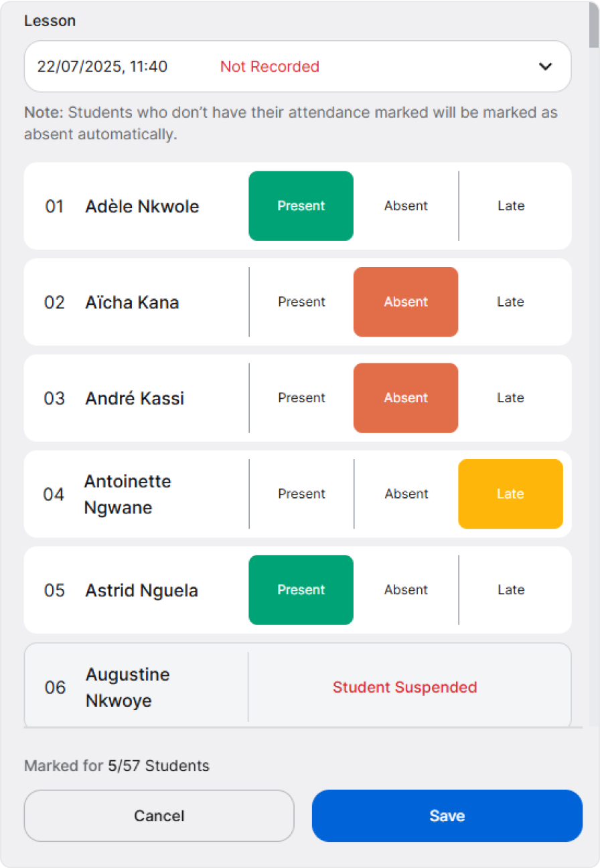The height and width of the screenshot is (868, 600).
Task: Change Aïcha Kana to Present
Action: [301, 302]
